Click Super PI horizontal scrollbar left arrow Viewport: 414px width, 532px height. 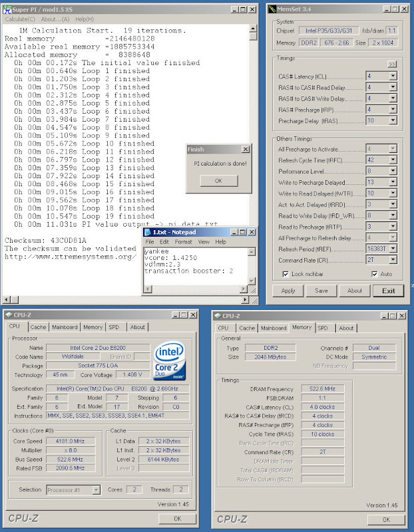(6, 300)
